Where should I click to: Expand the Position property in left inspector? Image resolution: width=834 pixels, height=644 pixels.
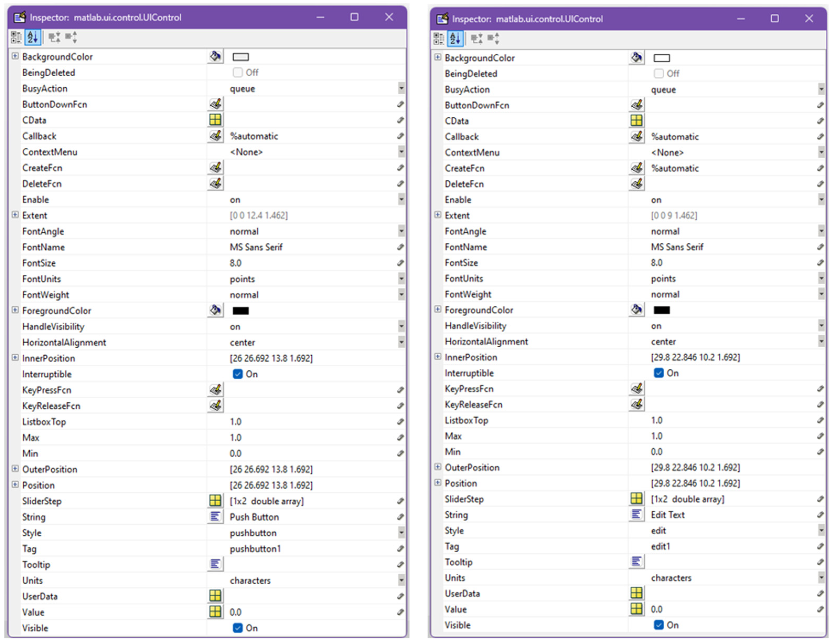pyautogui.click(x=15, y=485)
